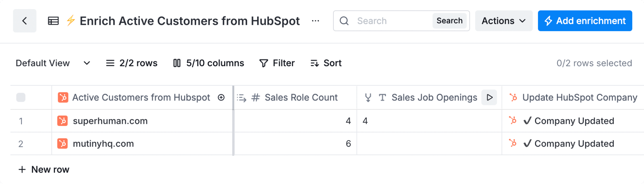This screenshot has height=184, width=644.
Task: Click the HubSpot icon in Update HubSpot Company header
Action: 513,98
